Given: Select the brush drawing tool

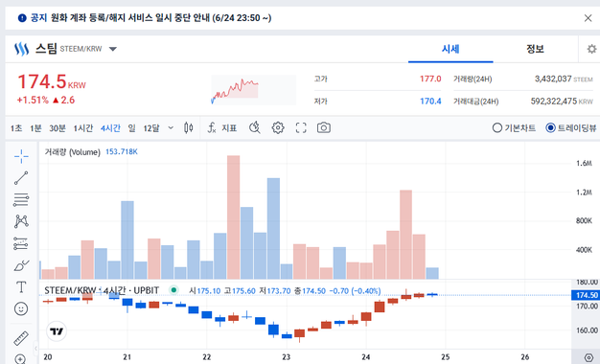Looking at the screenshot, I should [x=21, y=265].
